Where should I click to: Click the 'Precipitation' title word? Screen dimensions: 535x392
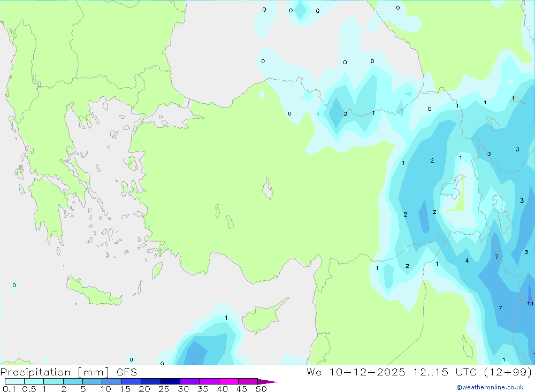coord(35,372)
